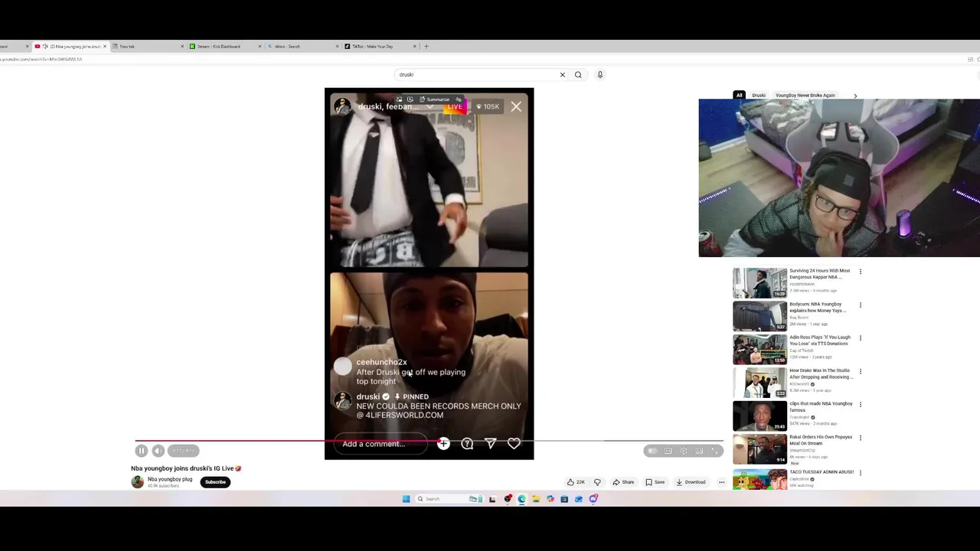Clear the search box with the X
This screenshot has width=980, height=551.
pos(562,75)
